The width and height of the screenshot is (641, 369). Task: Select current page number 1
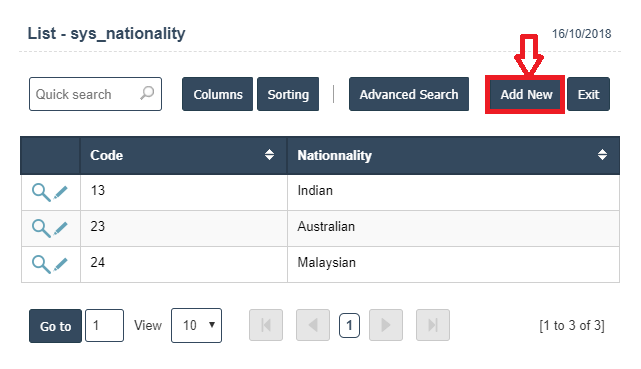(349, 325)
